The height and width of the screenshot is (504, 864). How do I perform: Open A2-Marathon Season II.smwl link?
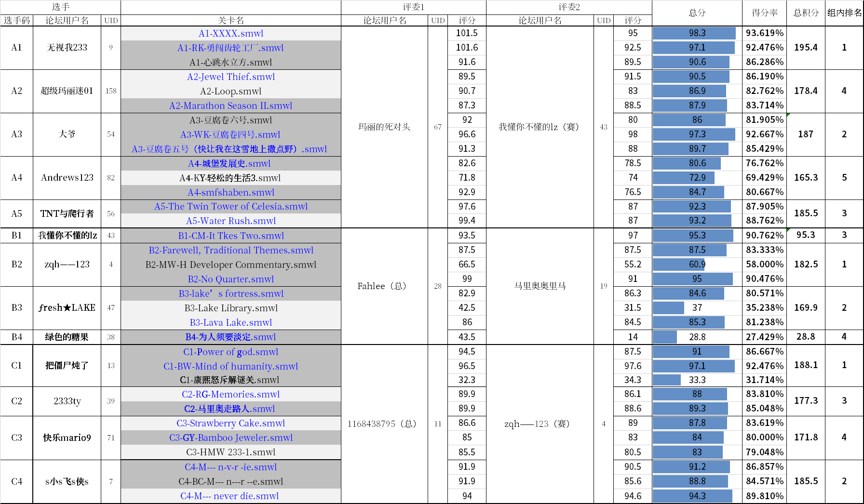point(231,106)
